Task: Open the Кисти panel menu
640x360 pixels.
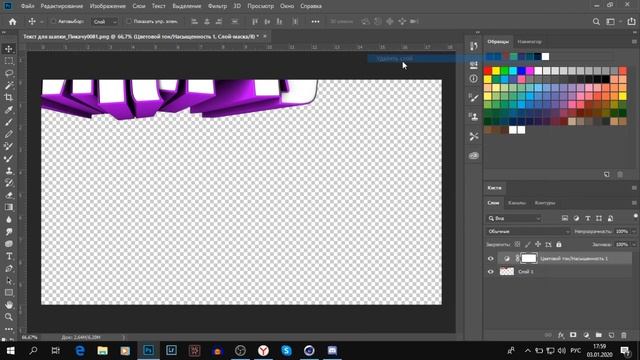Action: (x=634, y=188)
